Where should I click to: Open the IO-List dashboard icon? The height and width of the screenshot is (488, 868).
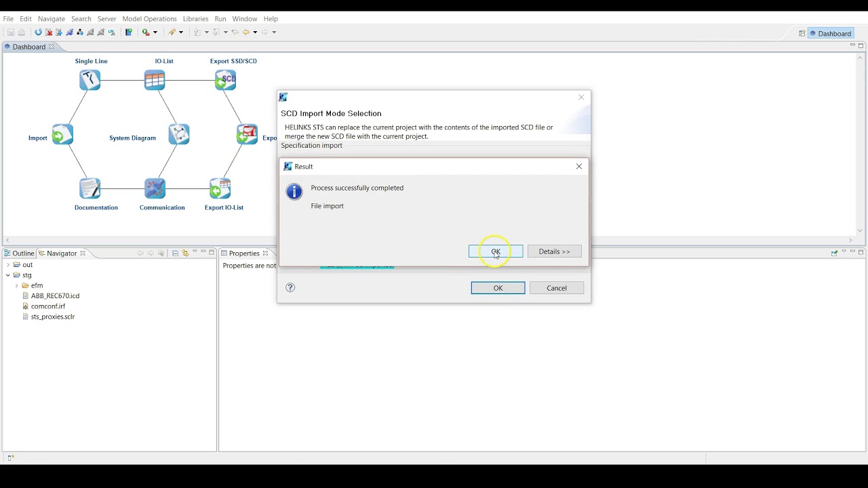tap(155, 80)
